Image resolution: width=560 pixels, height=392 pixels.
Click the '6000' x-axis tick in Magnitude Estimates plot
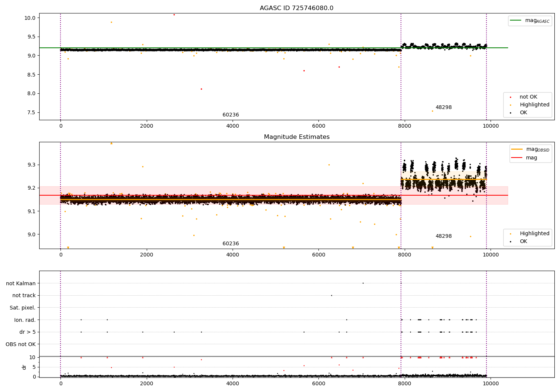point(318,255)
